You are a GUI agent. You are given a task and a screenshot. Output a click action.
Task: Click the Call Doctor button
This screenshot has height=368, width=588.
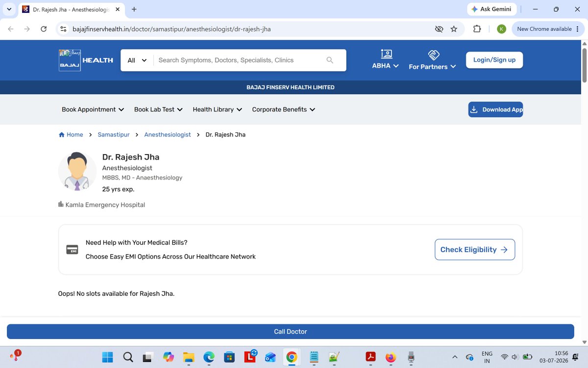(290, 332)
